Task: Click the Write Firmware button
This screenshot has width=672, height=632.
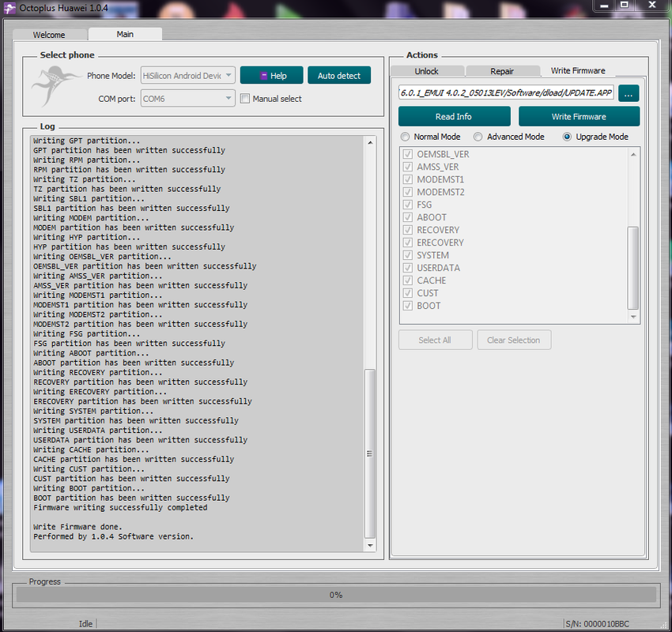Action: (579, 116)
